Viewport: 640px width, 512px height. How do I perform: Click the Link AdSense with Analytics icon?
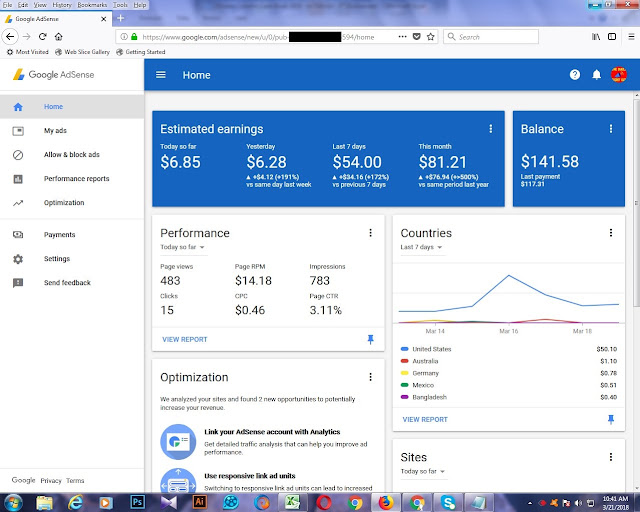[x=178, y=442]
